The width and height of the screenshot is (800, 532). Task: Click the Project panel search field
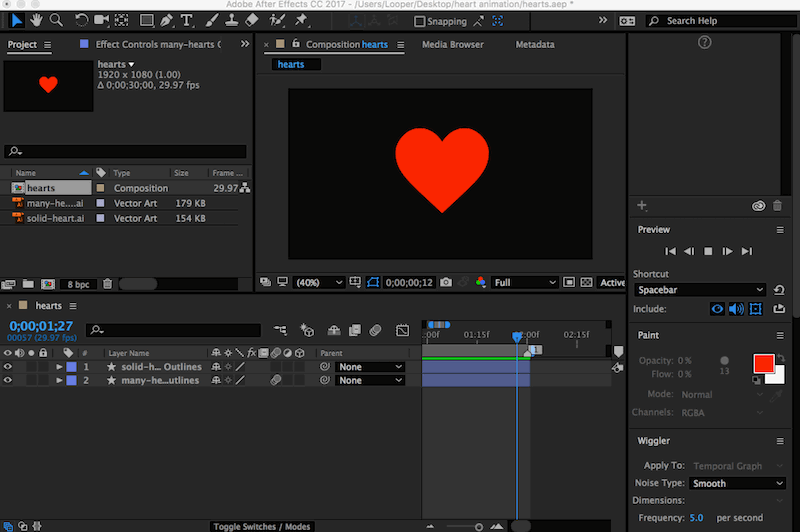pos(125,151)
